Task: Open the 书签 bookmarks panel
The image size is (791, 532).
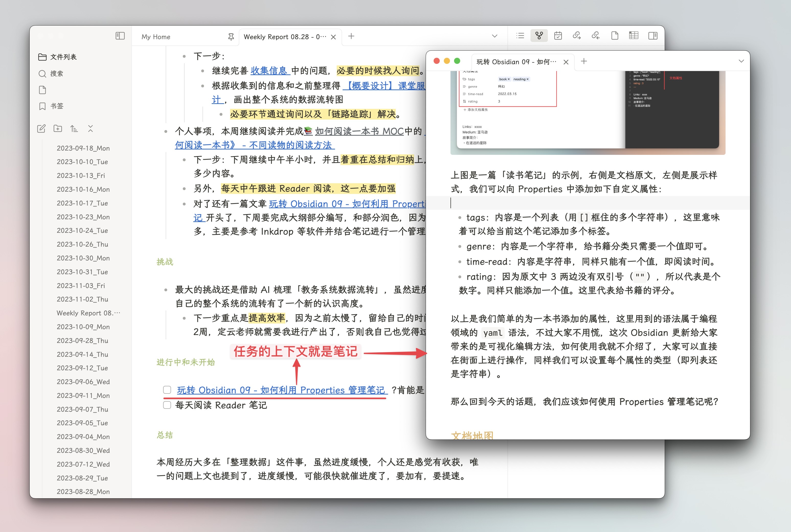Action: (51, 106)
